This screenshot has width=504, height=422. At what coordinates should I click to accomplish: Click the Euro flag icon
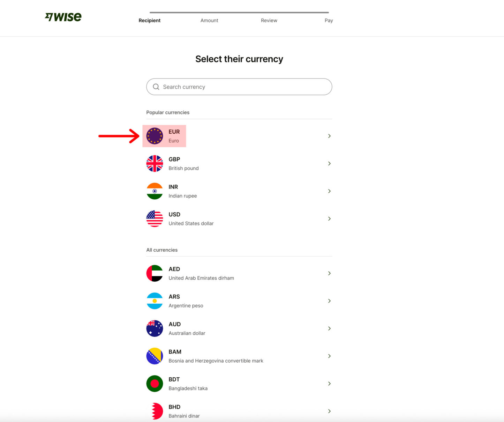155,136
